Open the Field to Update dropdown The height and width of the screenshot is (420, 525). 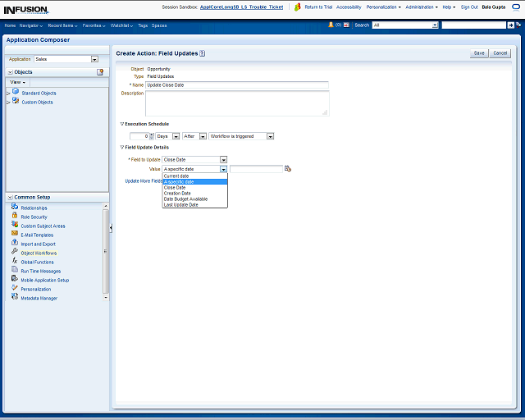pos(223,159)
